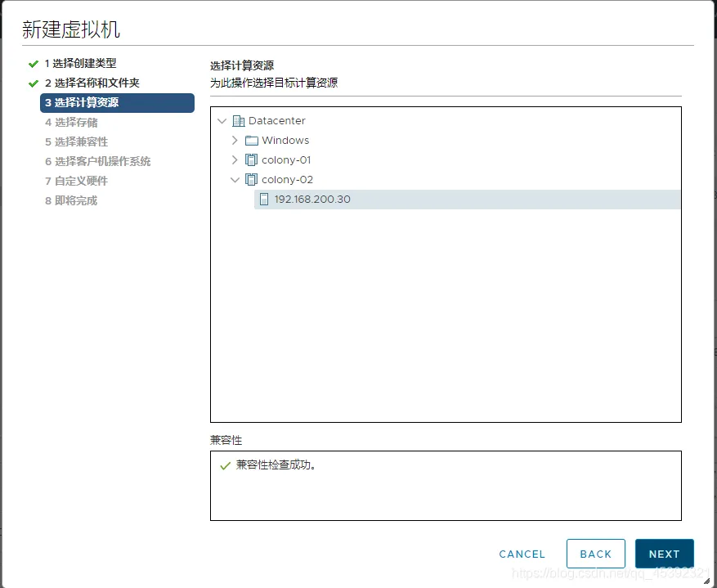The width and height of the screenshot is (717, 588).
Task: Click the 新建虚拟机 dialog title
Action: (x=71, y=29)
